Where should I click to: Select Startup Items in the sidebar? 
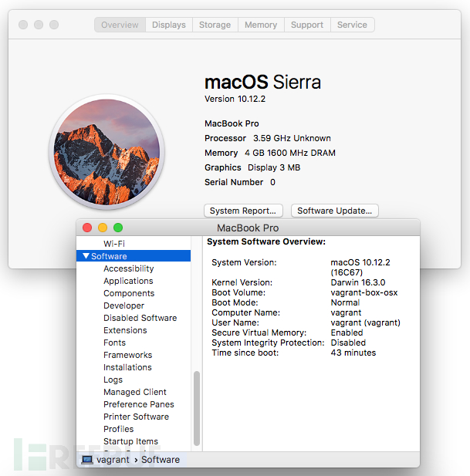[x=131, y=441]
